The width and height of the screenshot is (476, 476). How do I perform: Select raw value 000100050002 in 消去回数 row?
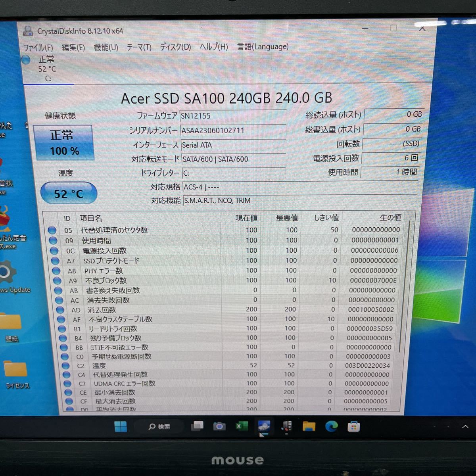(371, 309)
